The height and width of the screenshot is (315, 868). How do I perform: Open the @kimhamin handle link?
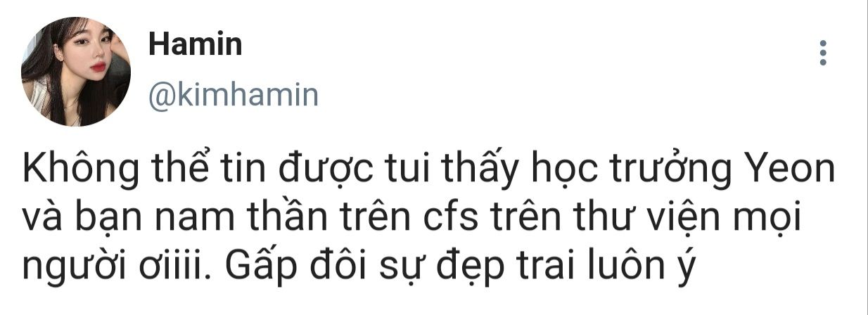234,95
